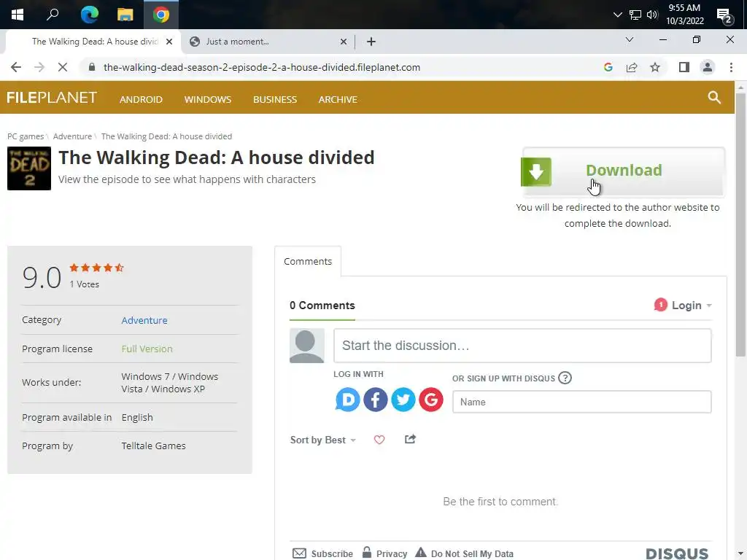Image resolution: width=747 pixels, height=560 pixels.
Task: Open the Windows Start menu
Action: (18, 15)
